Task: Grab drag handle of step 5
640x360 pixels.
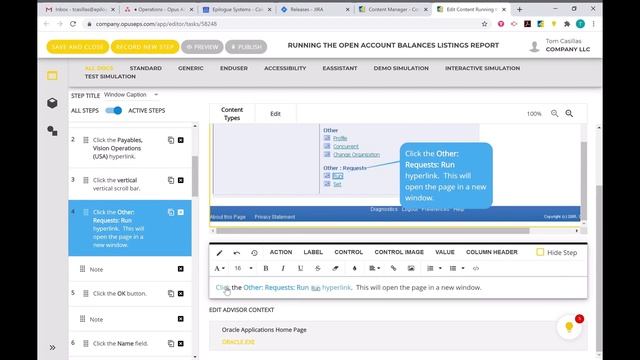Action: tap(86, 293)
